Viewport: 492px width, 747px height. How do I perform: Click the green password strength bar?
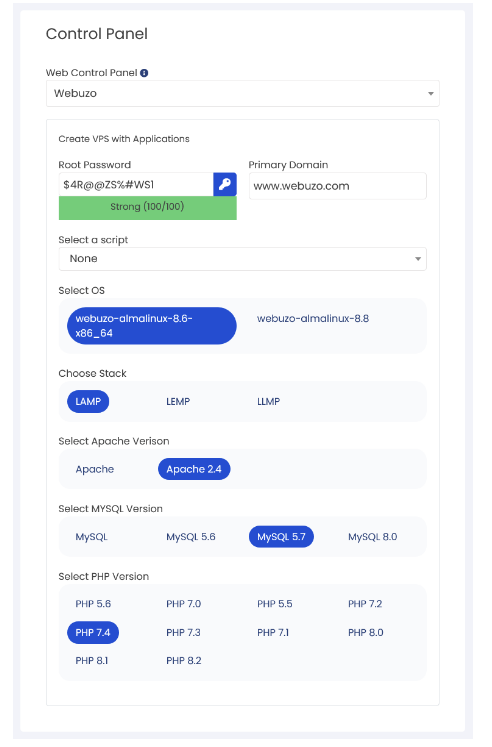[x=148, y=208]
